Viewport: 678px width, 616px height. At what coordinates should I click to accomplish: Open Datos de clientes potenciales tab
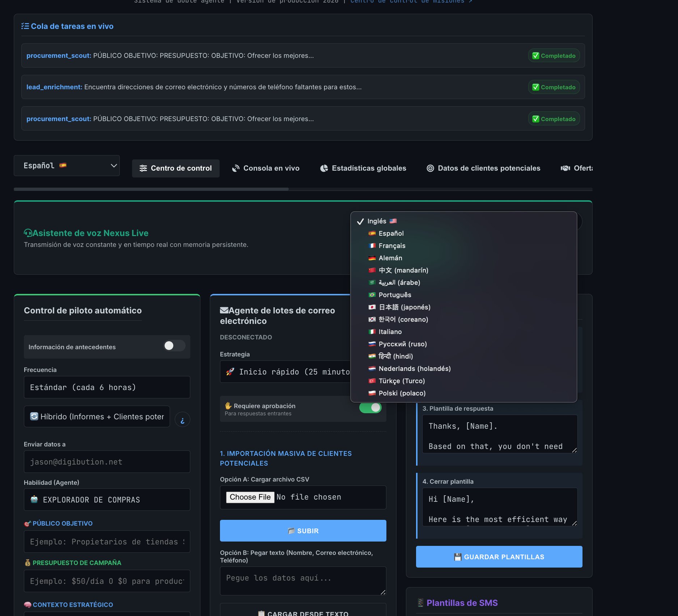click(483, 168)
